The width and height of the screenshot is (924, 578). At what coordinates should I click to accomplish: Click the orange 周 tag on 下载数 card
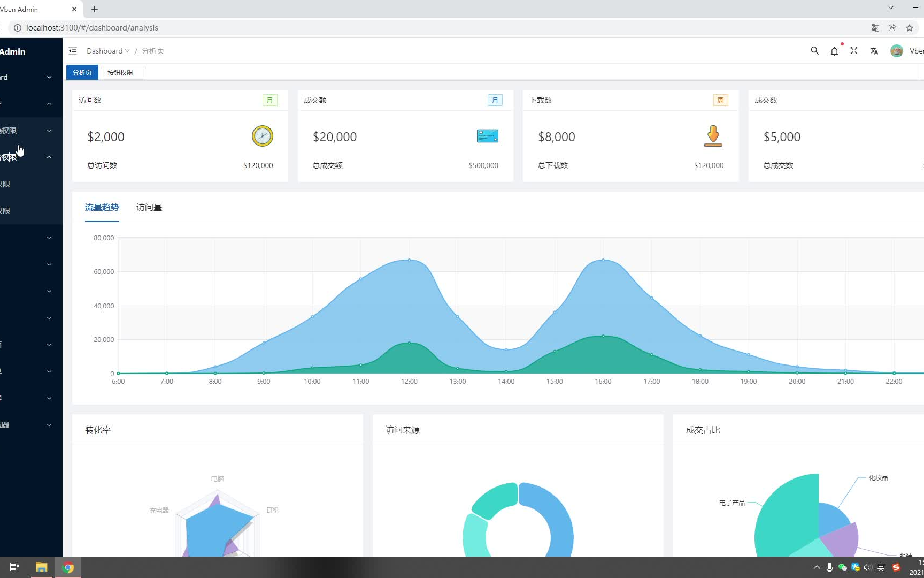coord(721,100)
